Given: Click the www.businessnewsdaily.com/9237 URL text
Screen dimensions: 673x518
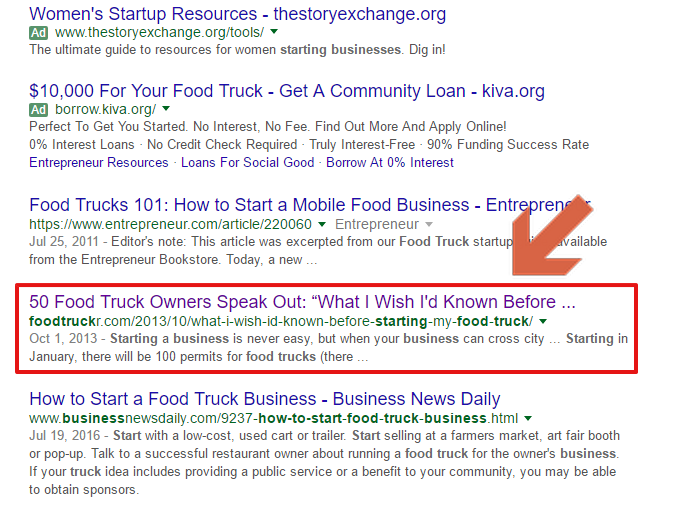Looking at the screenshot, I should (x=273, y=418).
